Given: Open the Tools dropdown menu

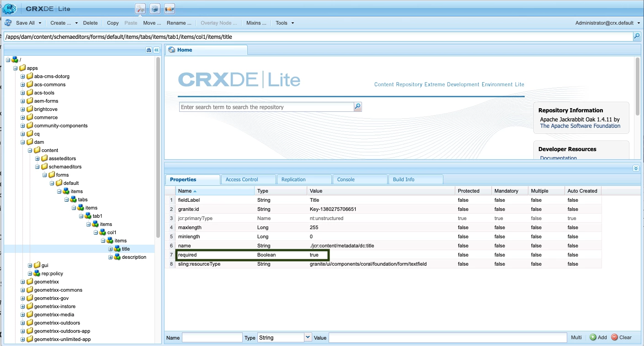Looking at the screenshot, I should click(285, 23).
